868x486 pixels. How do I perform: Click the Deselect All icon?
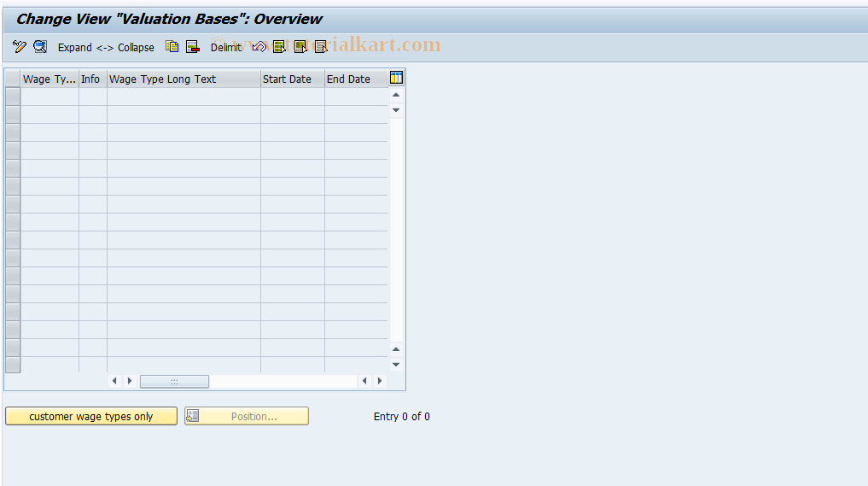pyautogui.click(x=321, y=47)
